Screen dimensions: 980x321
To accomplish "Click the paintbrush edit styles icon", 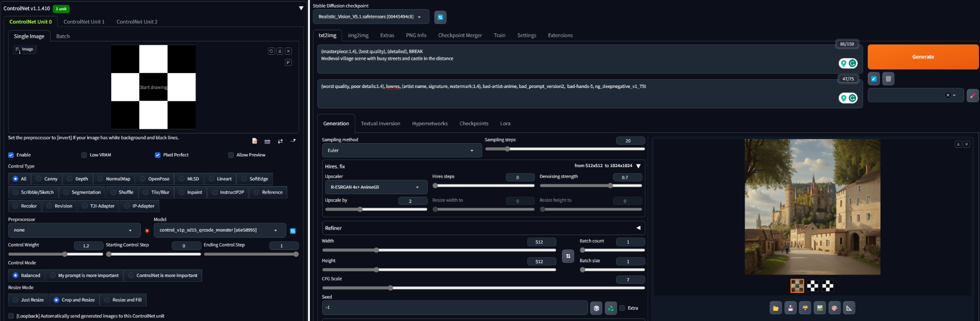I will [x=972, y=96].
